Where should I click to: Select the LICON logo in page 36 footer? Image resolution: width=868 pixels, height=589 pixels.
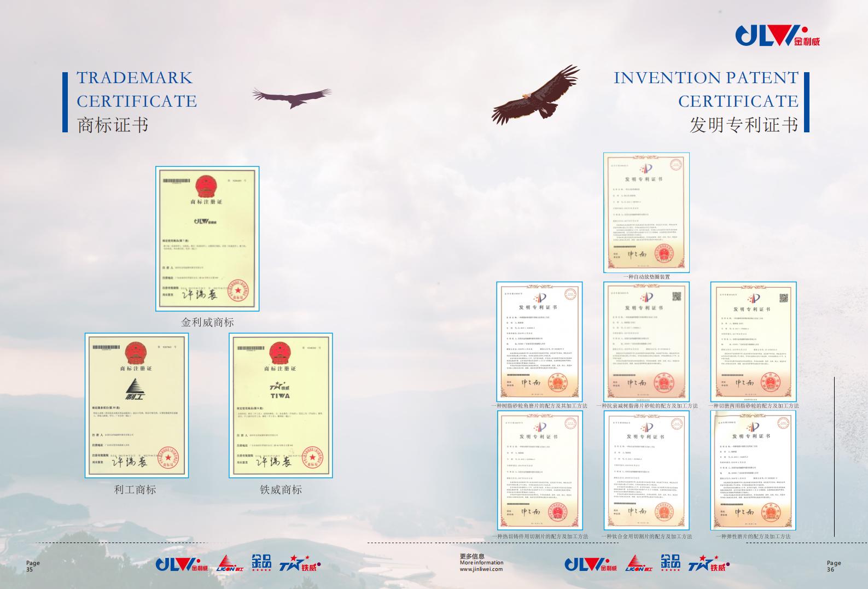639,564
